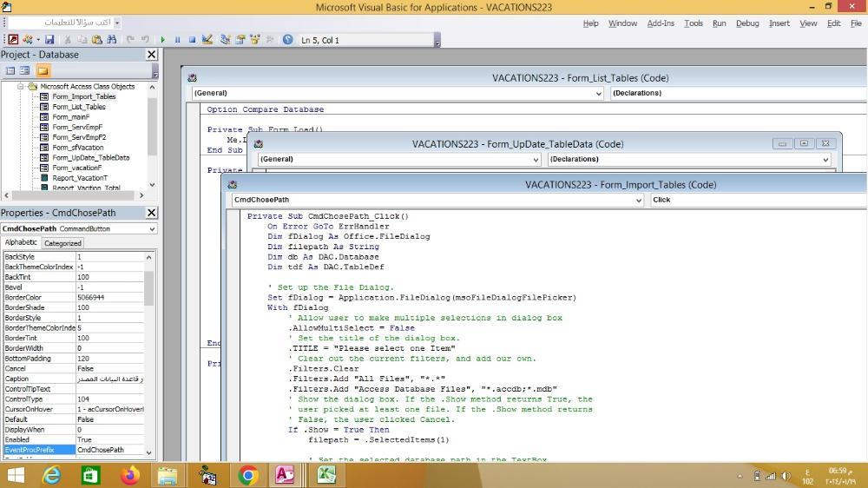Click the Insert Module toolbar icon

coord(28,39)
